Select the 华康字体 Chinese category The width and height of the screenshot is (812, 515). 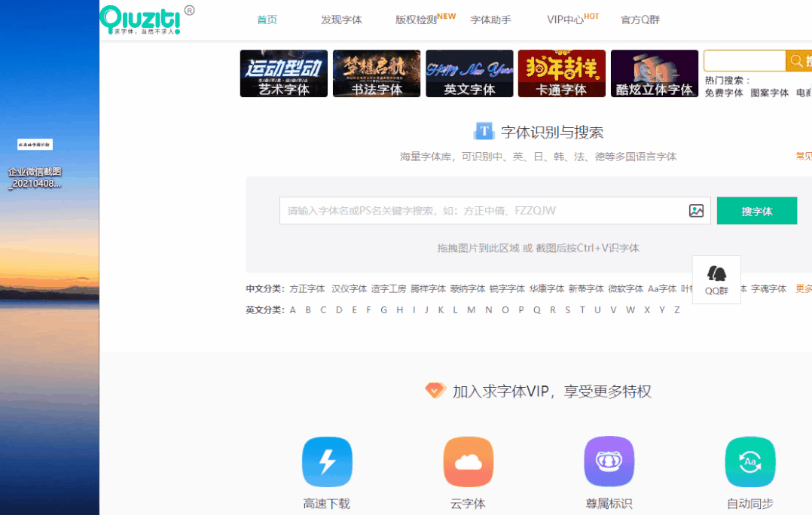pyautogui.click(x=547, y=289)
